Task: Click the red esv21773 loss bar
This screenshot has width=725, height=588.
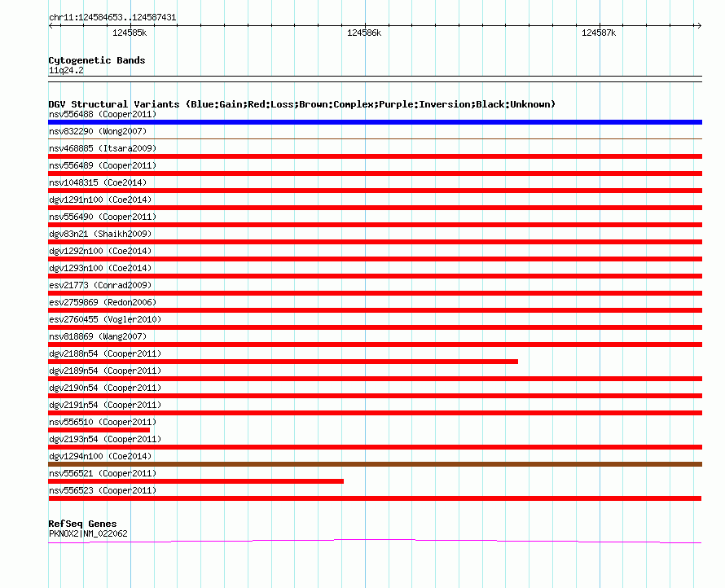Action: [x=375, y=293]
